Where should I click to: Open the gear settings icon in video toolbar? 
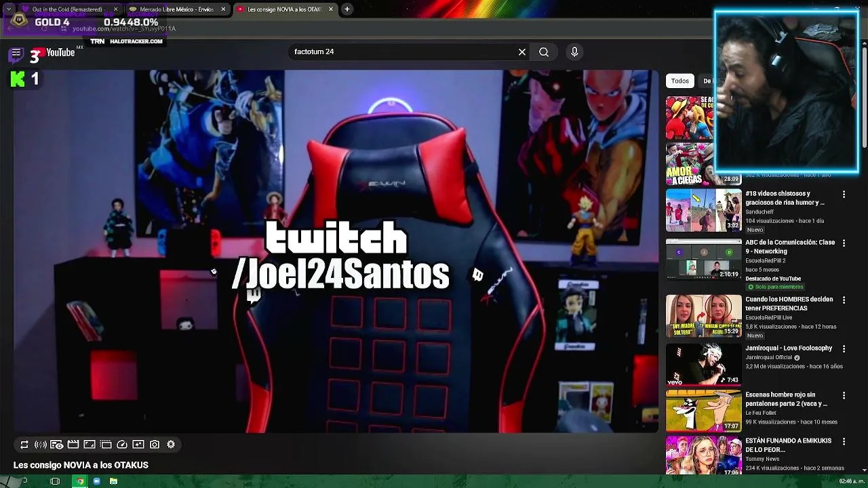point(171,445)
